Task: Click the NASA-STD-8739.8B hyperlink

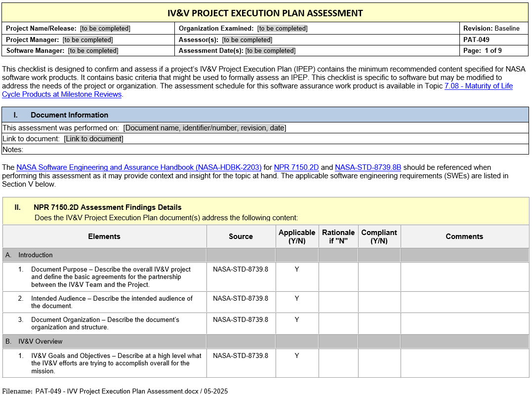Action: click(368, 167)
